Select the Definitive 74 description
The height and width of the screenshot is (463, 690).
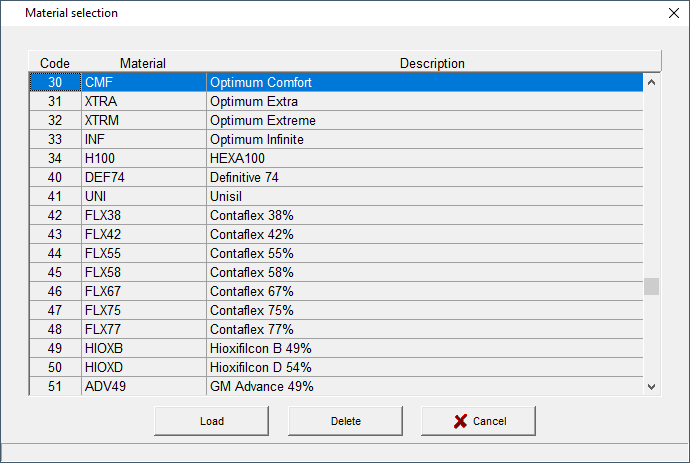[425, 177]
